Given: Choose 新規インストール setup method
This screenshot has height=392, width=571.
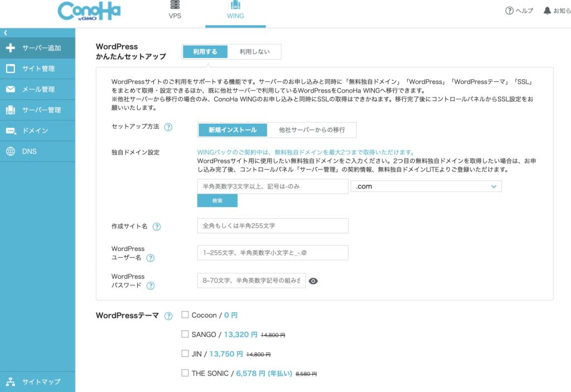Looking at the screenshot, I should (x=233, y=130).
